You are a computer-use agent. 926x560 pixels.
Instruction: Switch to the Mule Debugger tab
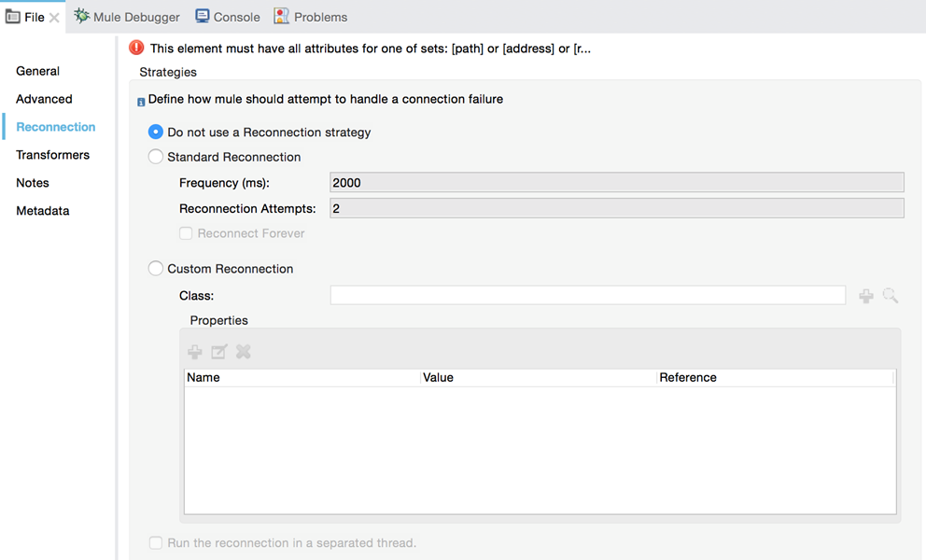pyautogui.click(x=127, y=17)
